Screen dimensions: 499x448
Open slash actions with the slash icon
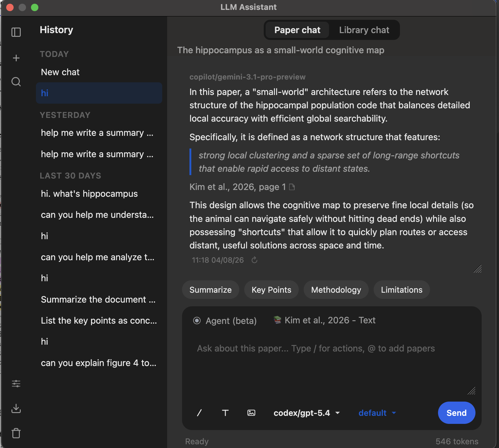(x=199, y=413)
